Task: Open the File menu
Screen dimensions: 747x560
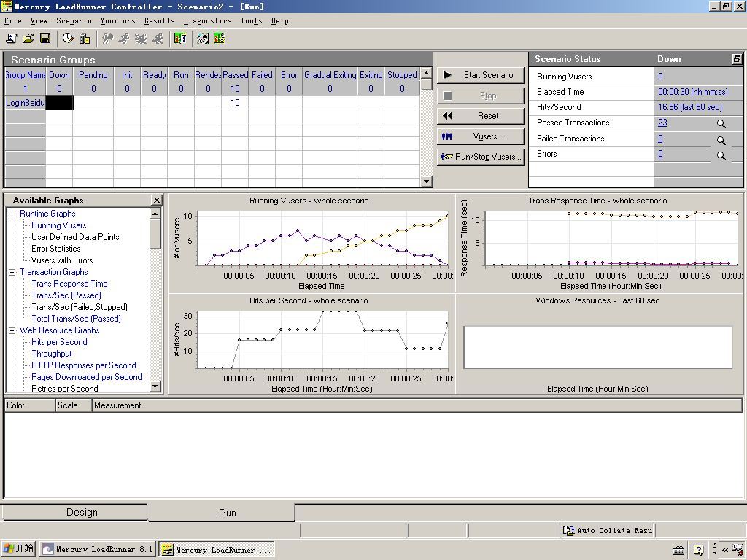Action: (13, 21)
